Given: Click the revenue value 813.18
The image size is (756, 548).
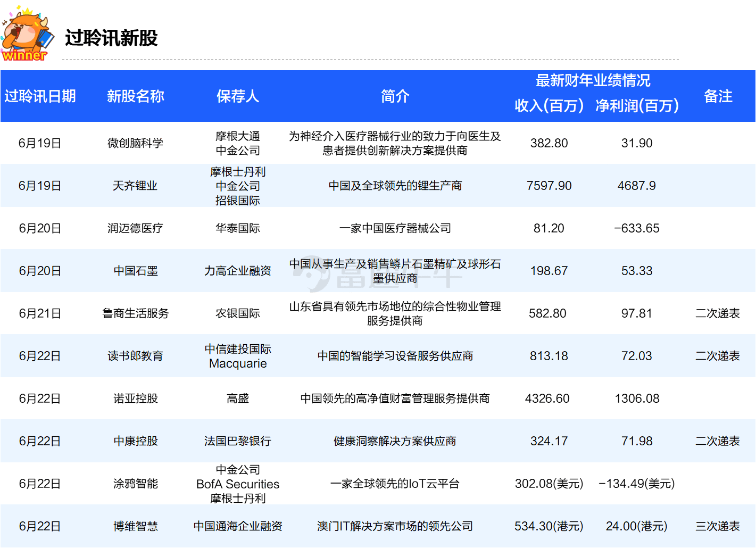Looking at the screenshot, I should click(549, 356).
